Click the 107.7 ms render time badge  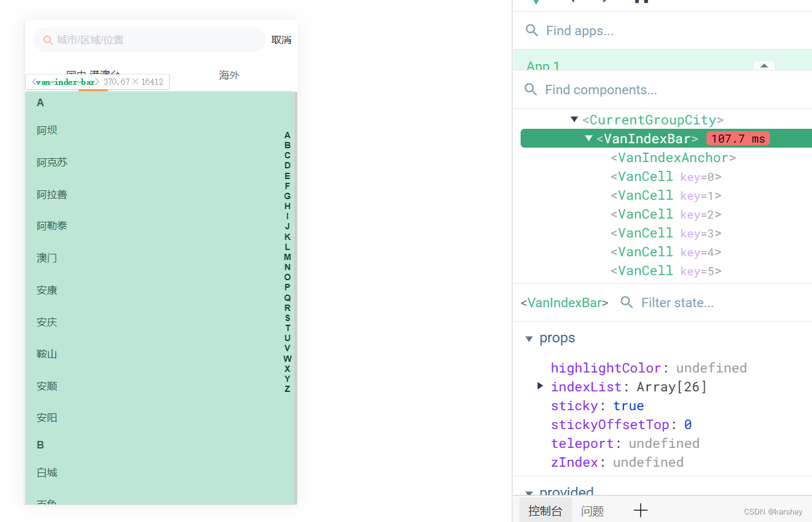[738, 139]
